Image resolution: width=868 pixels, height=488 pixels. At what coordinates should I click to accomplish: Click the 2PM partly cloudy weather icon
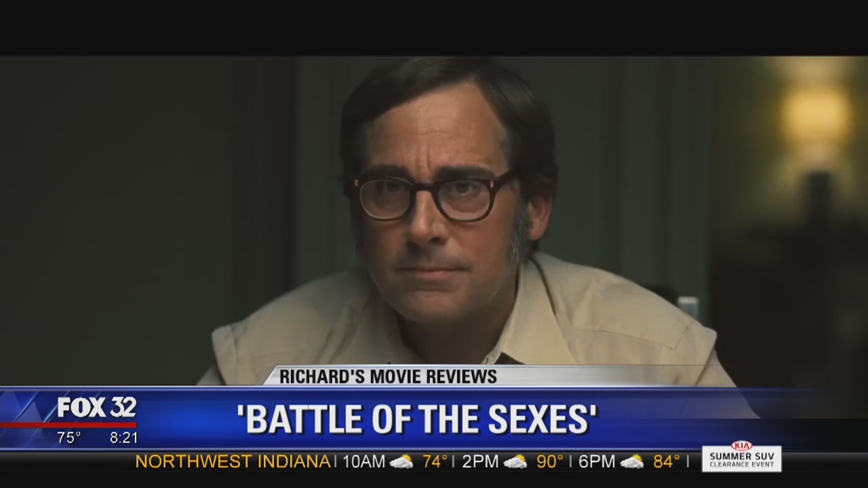[x=515, y=462]
